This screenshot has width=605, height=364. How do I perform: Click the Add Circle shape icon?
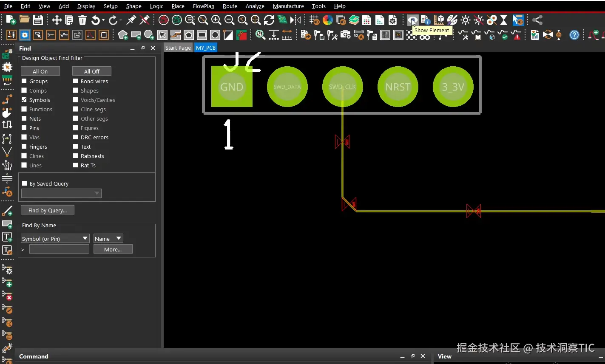tap(149, 35)
